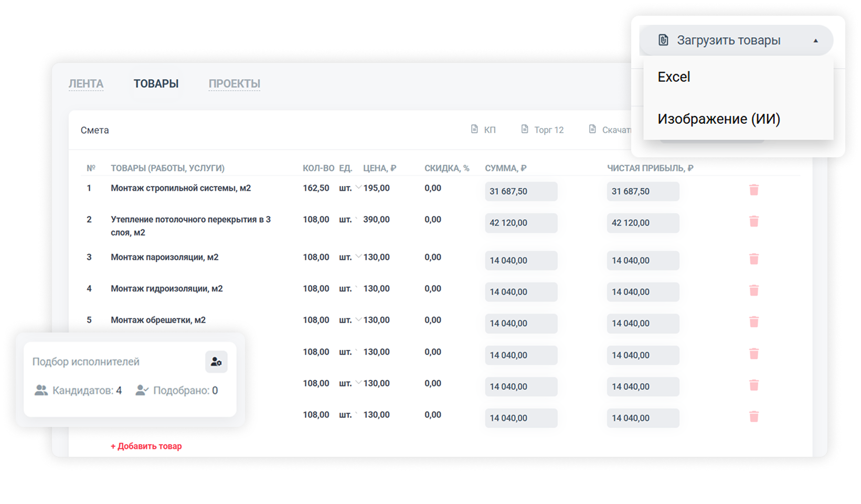Click the Добавить товар link
861x504 pixels.
146,446
